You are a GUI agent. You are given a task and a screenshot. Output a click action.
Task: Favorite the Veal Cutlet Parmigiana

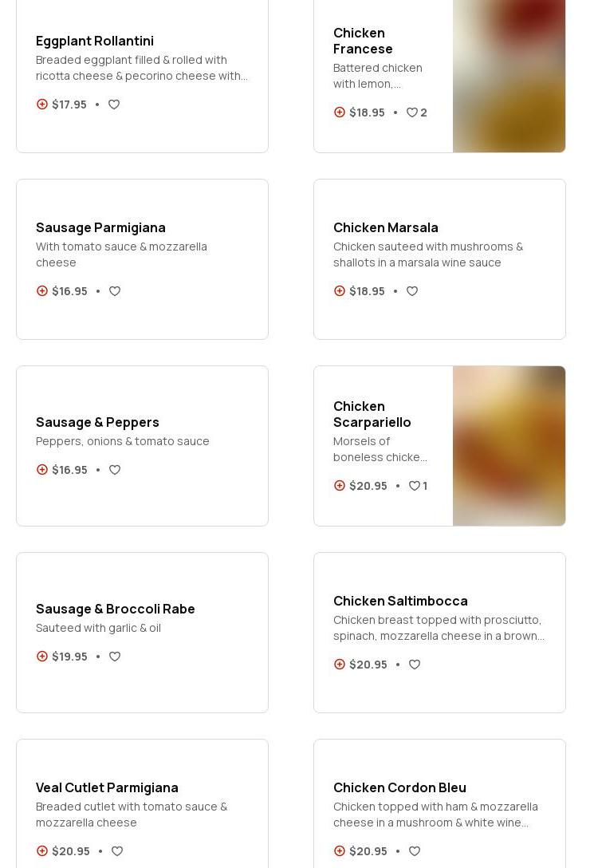(117, 851)
